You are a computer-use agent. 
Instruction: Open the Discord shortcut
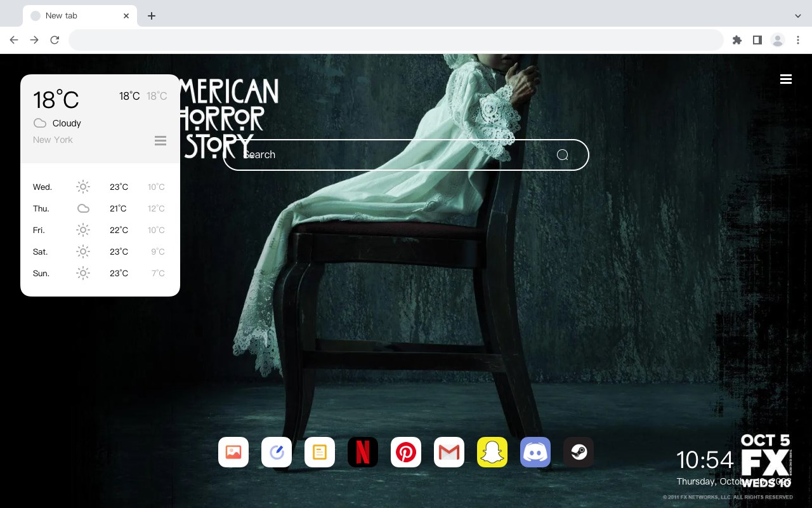(535, 452)
